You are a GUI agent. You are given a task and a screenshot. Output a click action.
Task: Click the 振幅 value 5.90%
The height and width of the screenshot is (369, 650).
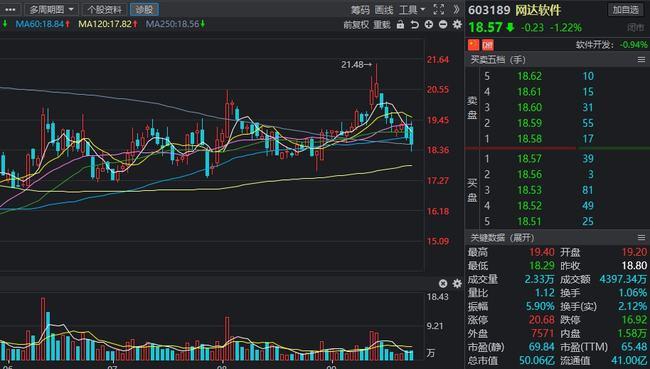(540, 307)
